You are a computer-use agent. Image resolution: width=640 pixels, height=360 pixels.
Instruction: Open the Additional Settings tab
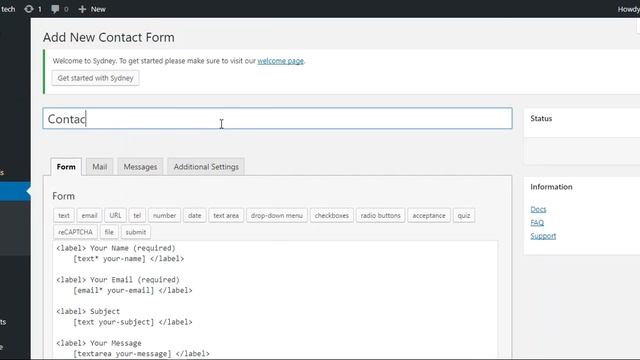click(x=206, y=167)
